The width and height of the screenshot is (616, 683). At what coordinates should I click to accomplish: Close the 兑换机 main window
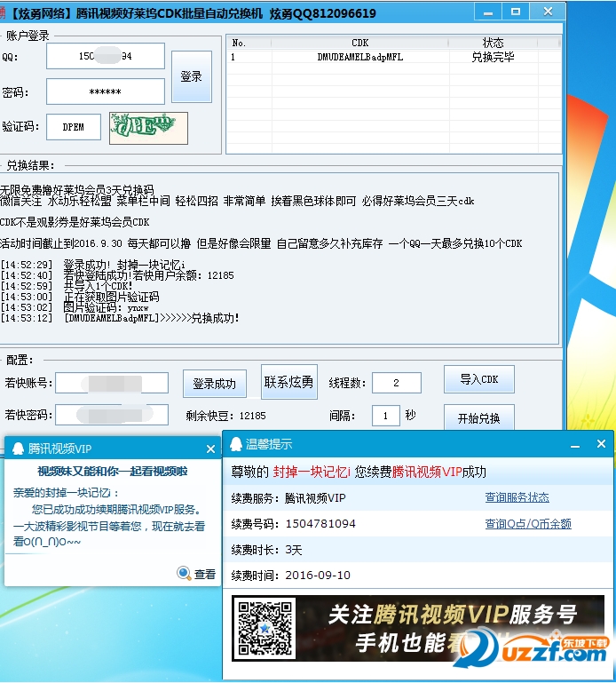point(548,12)
